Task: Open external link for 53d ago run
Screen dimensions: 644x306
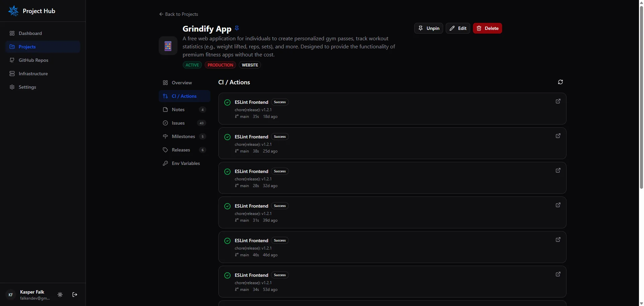Action: point(558,274)
